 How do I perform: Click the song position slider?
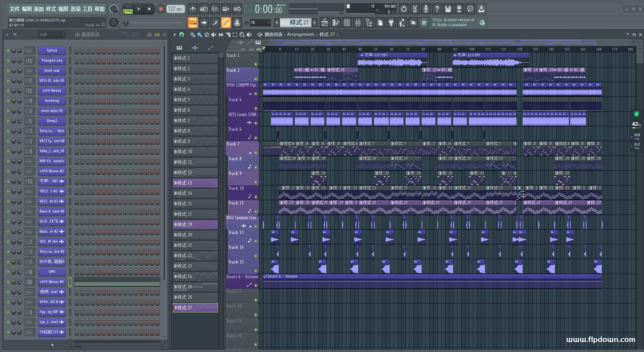154,23
